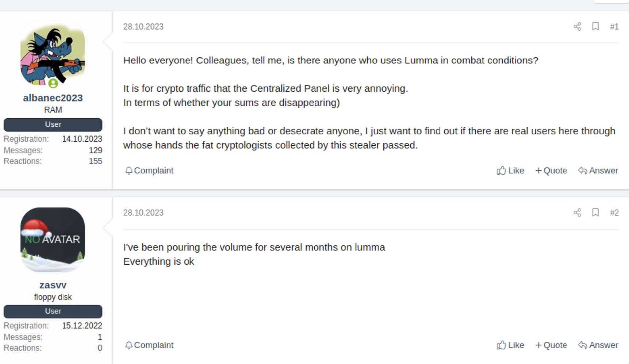Bookmark the first post
The image size is (629, 364).
[x=595, y=26]
